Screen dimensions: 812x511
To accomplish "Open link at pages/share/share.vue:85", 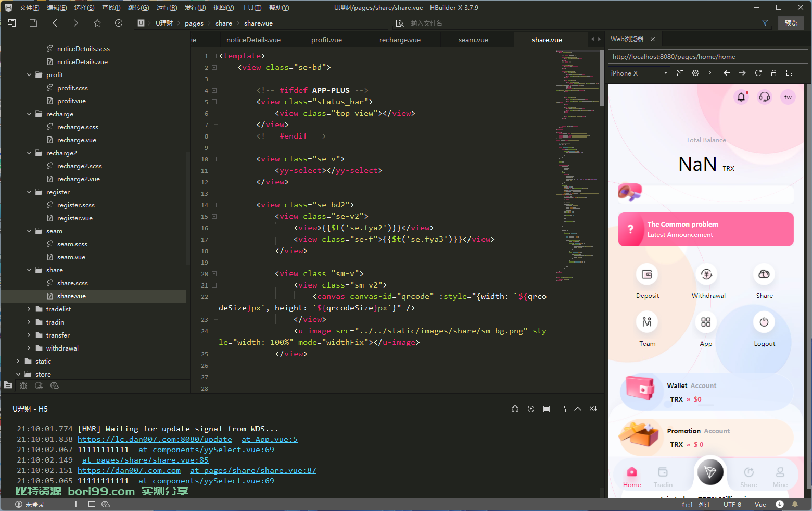I will click(x=145, y=460).
